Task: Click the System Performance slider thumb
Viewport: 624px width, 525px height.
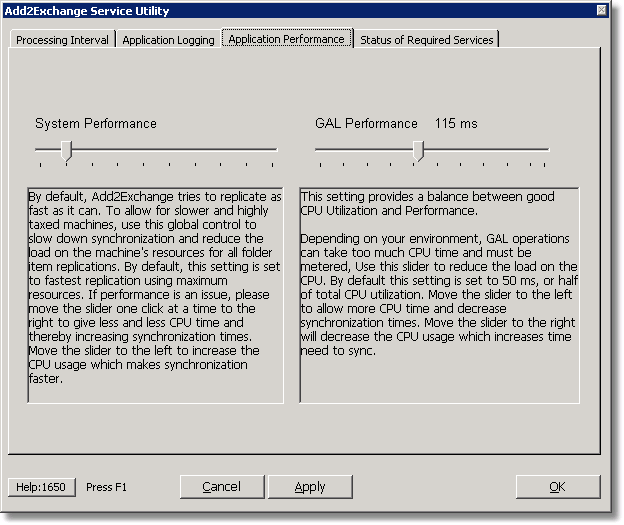Action: (66, 150)
